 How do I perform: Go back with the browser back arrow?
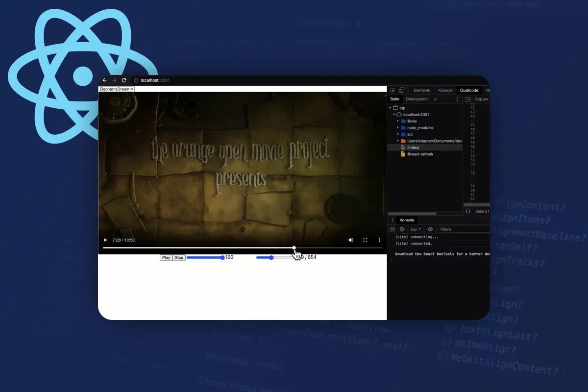105,80
